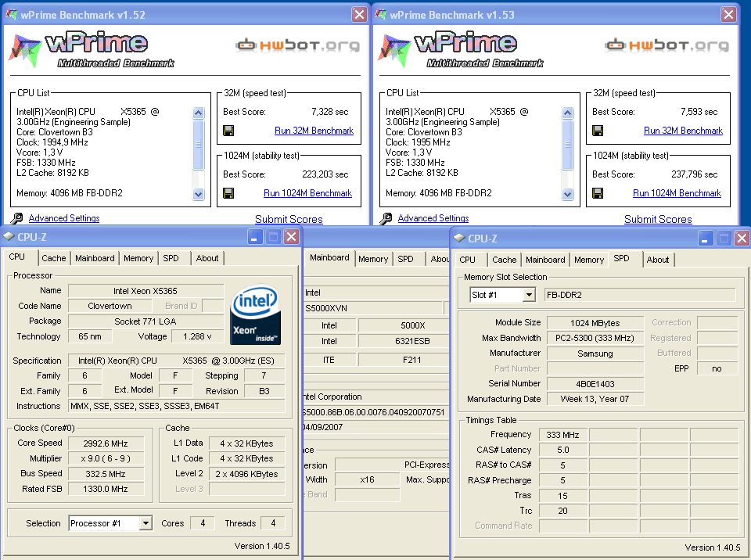Submit Scores from wPrime v1.52
Viewport: 751px width, 560px height.
289,219
